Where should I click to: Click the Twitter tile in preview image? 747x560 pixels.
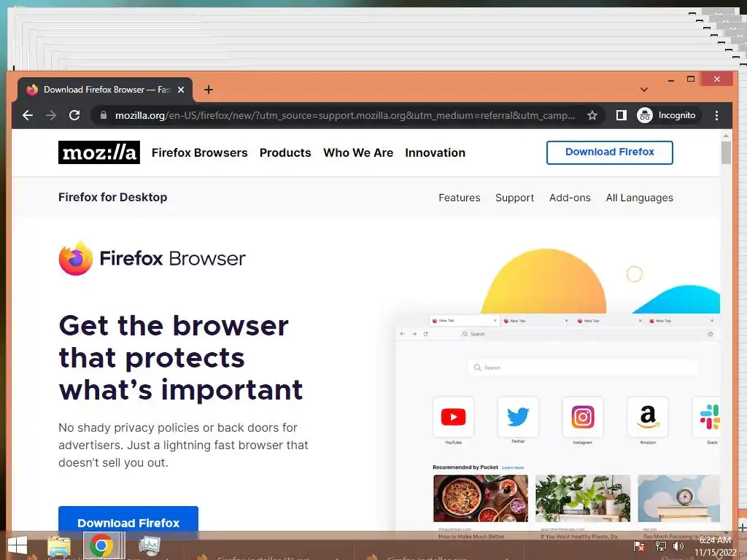tap(518, 417)
